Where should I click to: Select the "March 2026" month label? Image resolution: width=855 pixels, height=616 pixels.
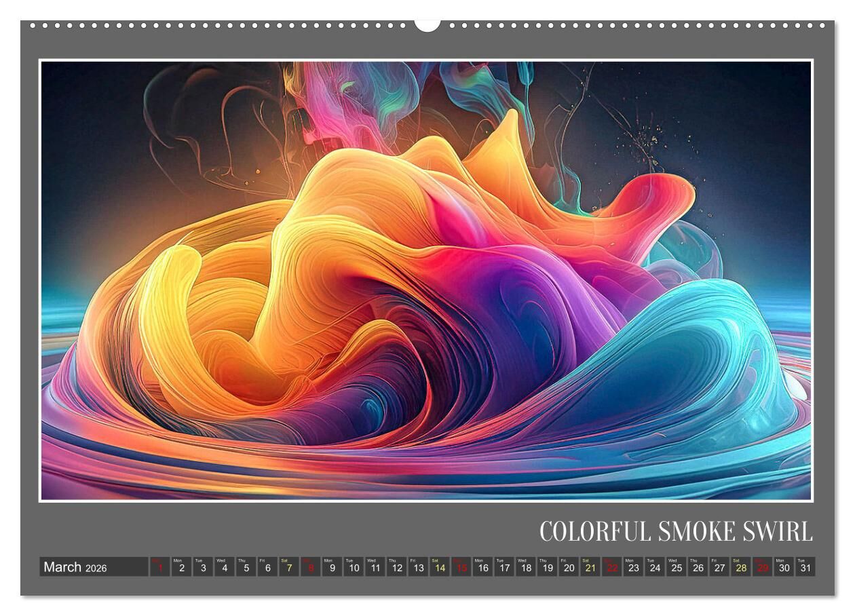click(x=75, y=567)
